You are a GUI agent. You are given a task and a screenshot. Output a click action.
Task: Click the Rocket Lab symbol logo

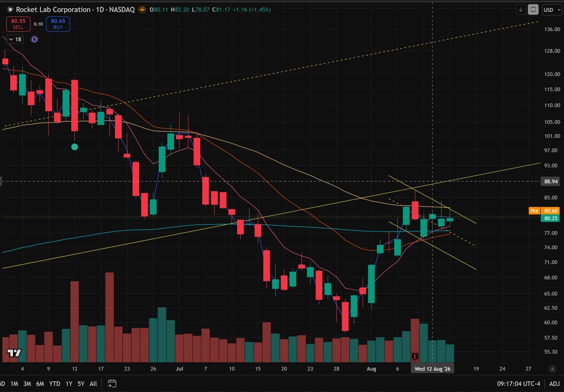(x=10, y=9)
